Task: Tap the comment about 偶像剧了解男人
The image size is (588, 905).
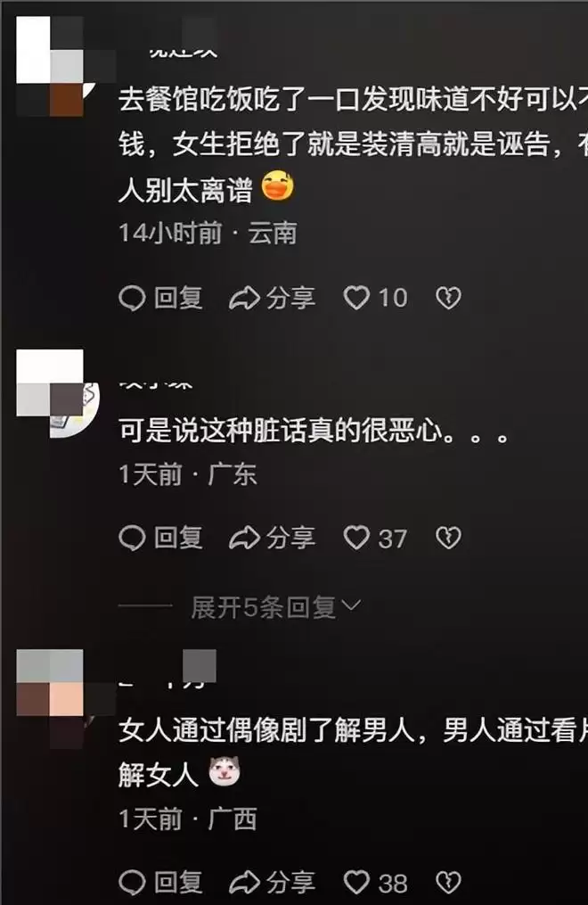Action: click(353, 752)
